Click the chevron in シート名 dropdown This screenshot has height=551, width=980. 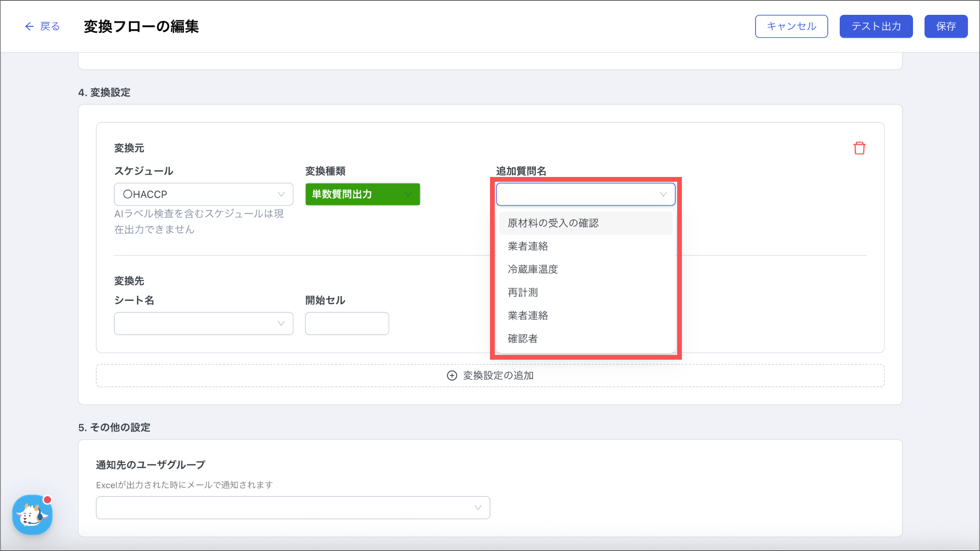[281, 324]
